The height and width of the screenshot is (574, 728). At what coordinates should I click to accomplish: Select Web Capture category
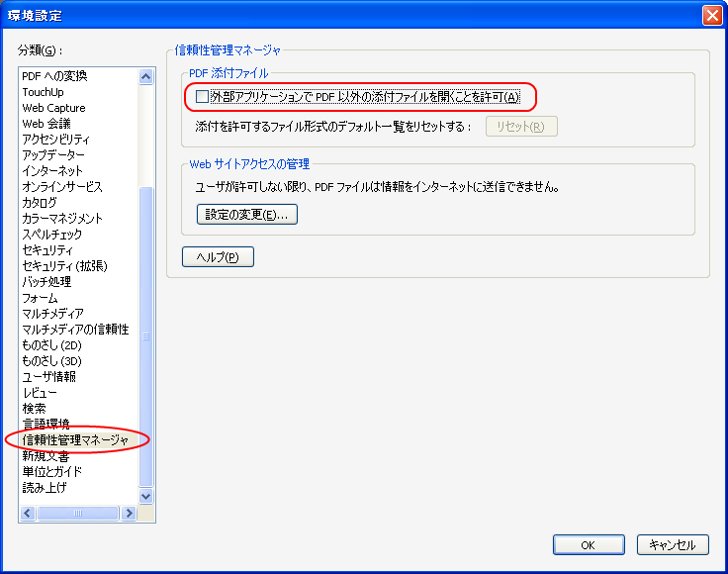[x=53, y=108]
